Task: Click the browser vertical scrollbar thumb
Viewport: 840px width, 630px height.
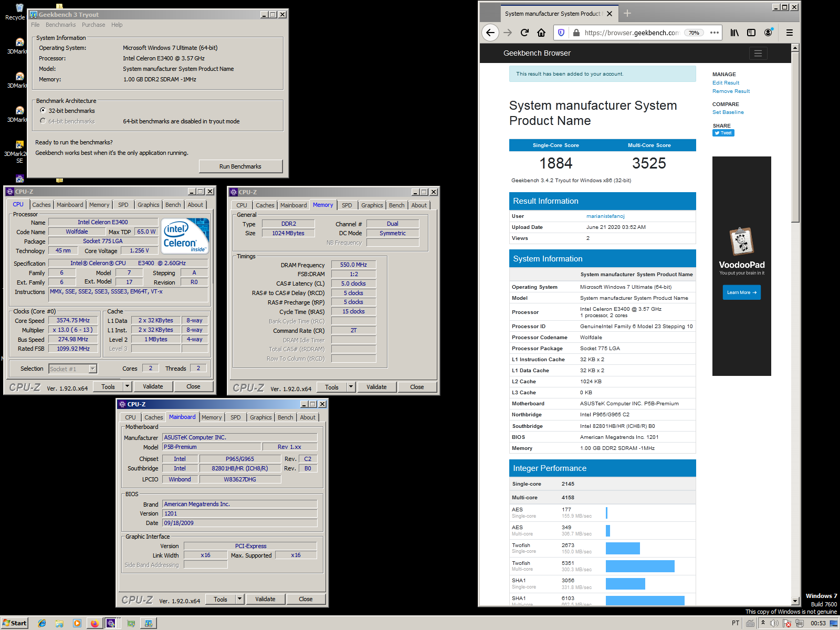Action: coord(795,136)
